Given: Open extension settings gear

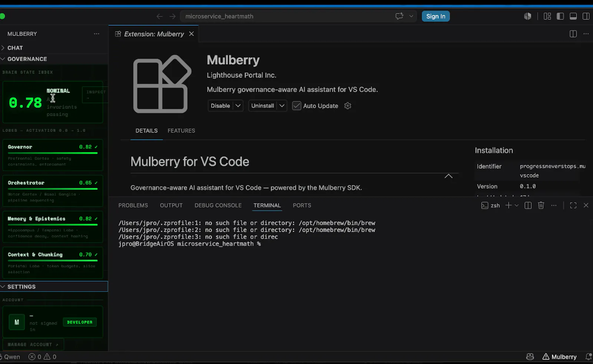Looking at the screenshot, I should pyautogui.click(x=348, y=106).
